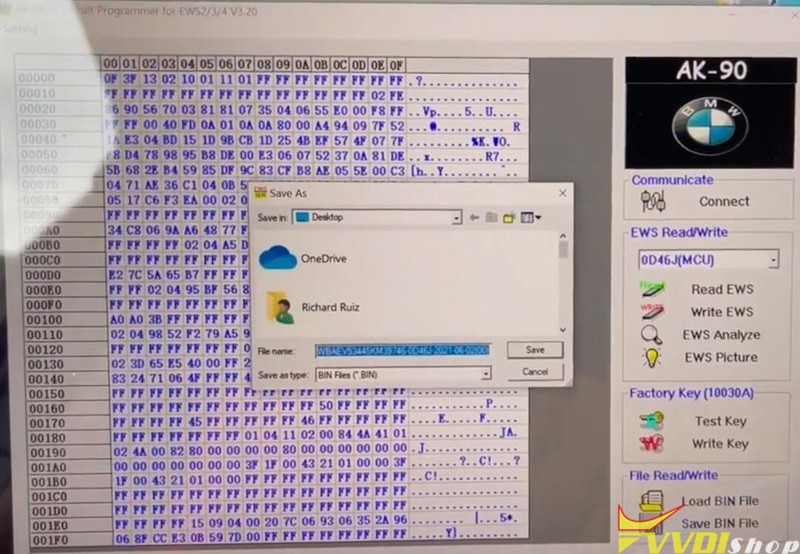Click Richard Ruiz label in file list
800x554 pixels.
tap(330, 307)
